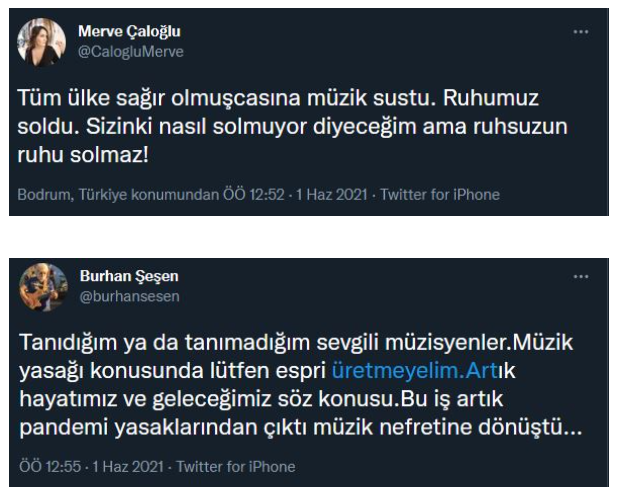
Task: Open more options on Merve Çaloğlu's tweet
Action: [581, 31]
